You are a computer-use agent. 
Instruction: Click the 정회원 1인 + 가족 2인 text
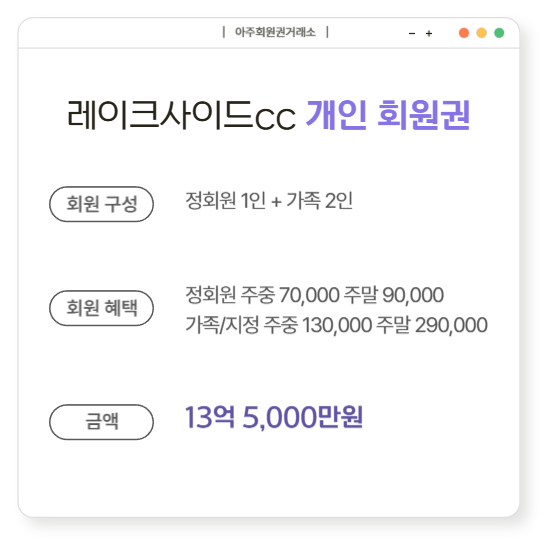[269, 201]
